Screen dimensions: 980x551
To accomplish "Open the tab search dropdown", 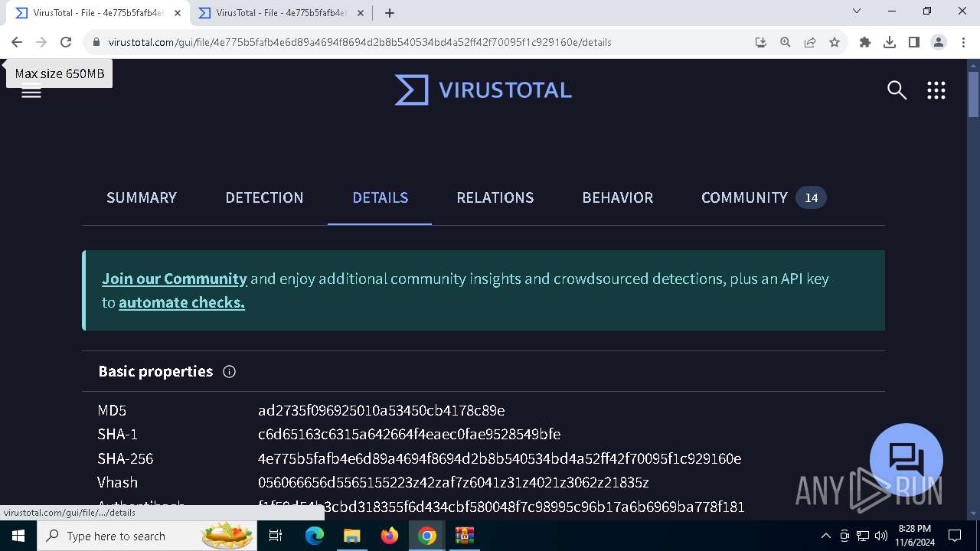I will pos(857,11).
